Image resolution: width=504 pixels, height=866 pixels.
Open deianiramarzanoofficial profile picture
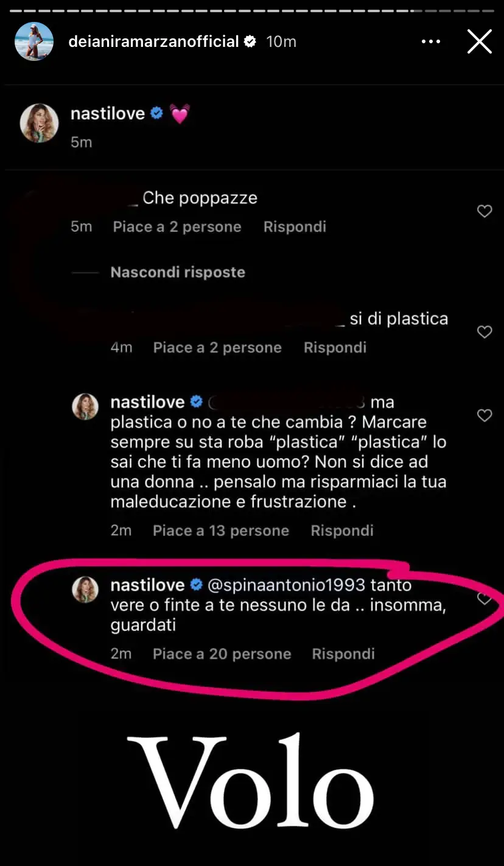(34, 41)
